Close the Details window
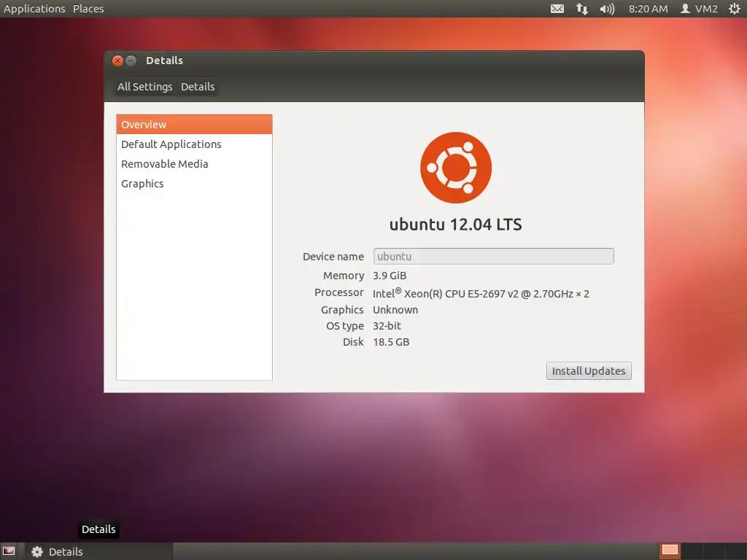 117,61
